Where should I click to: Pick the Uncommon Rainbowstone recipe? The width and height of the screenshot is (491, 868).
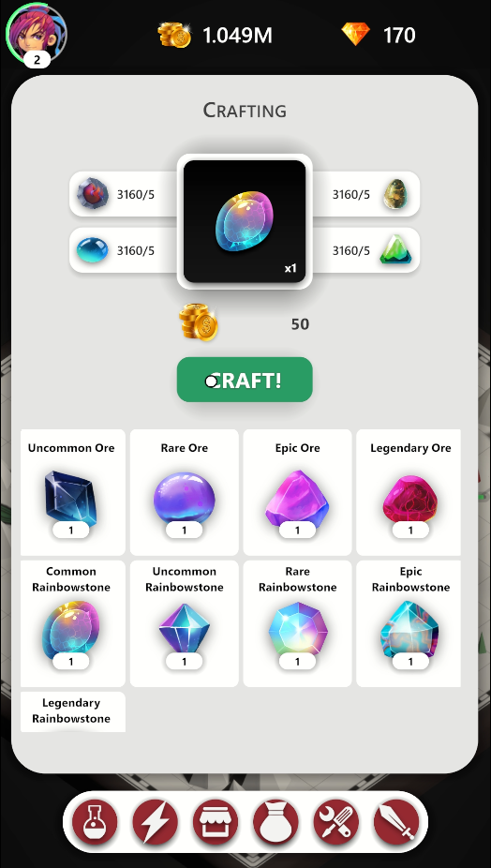click(x=185, y=623)
